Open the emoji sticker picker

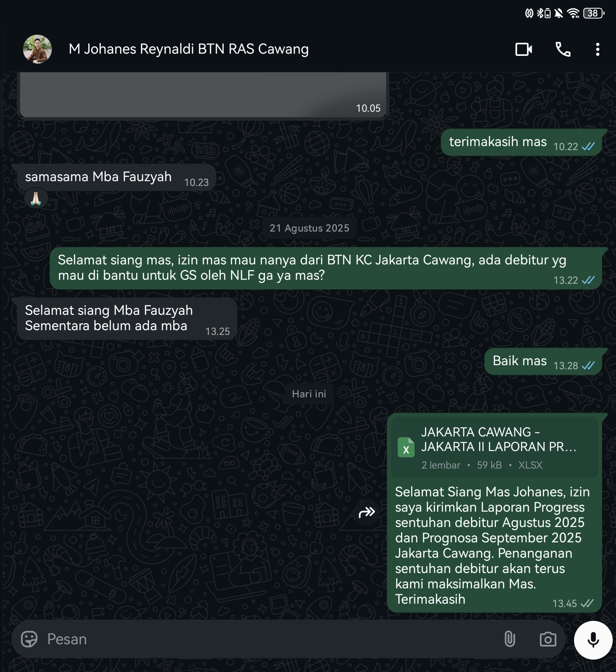[29, 639]
